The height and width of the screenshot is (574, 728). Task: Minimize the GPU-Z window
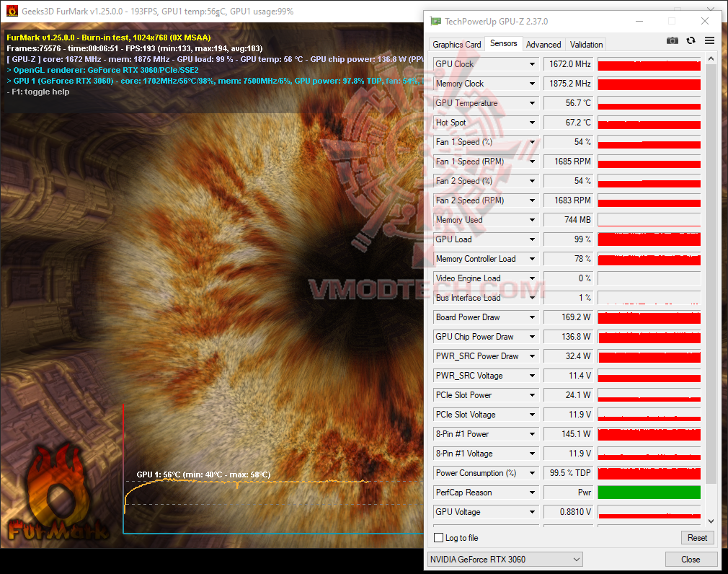(x=639, y=22)
